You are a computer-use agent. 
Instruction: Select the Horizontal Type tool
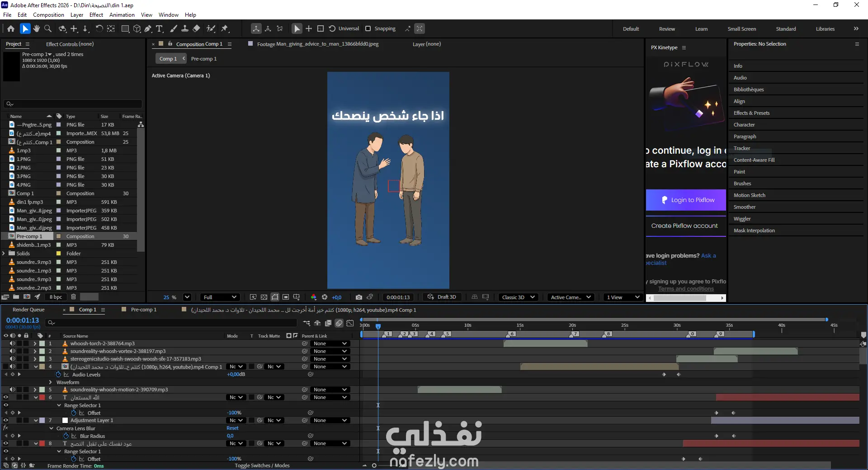point(159,28)
